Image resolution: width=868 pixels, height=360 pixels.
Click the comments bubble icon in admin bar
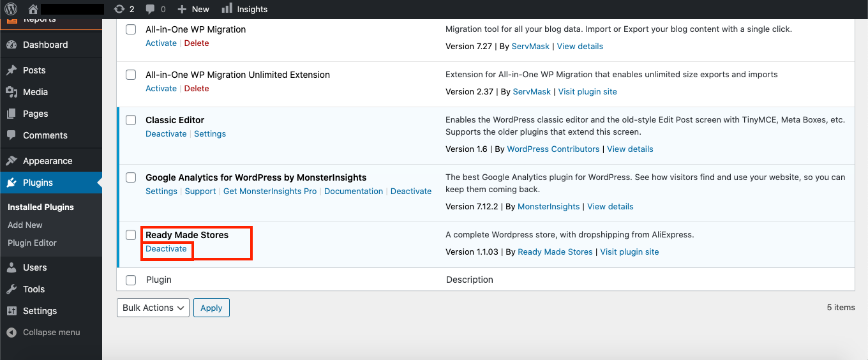[x=150, y=9]
